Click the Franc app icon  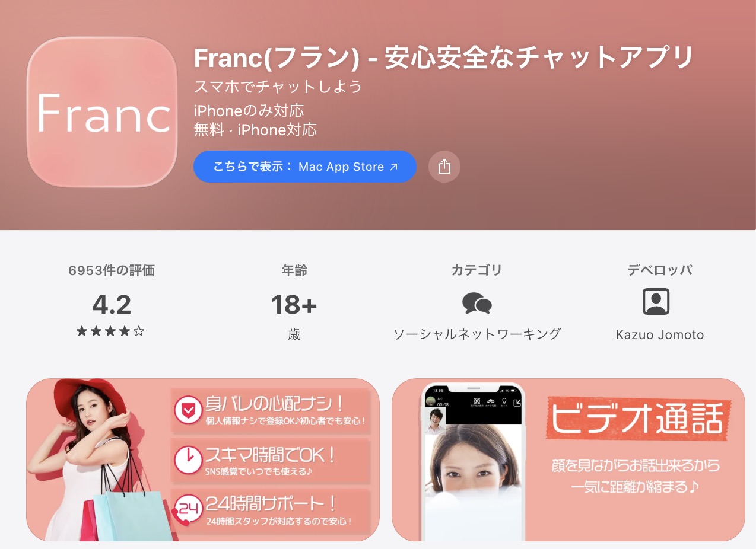click(102, 112)
